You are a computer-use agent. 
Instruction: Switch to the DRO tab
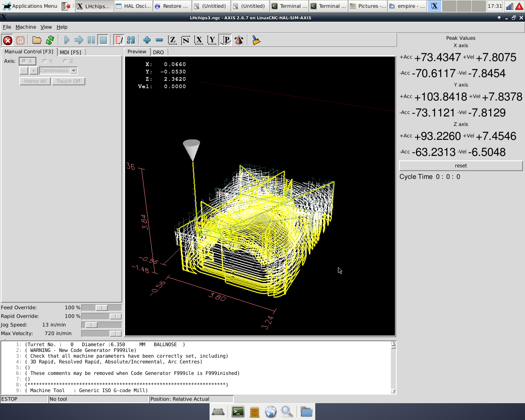click(158, 52)
